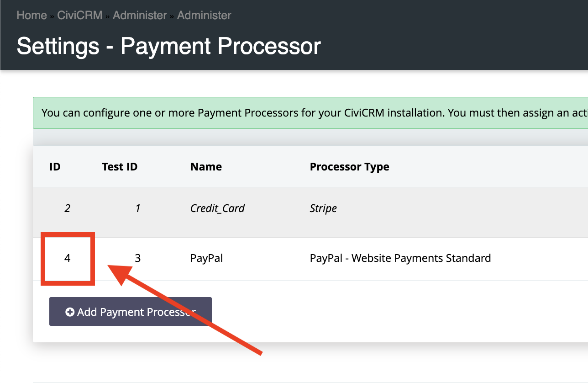The height and width of the screenshot is (383, 588).
Task: Click the ID column header
Action: pyautogui.click(x=55, y=167)
